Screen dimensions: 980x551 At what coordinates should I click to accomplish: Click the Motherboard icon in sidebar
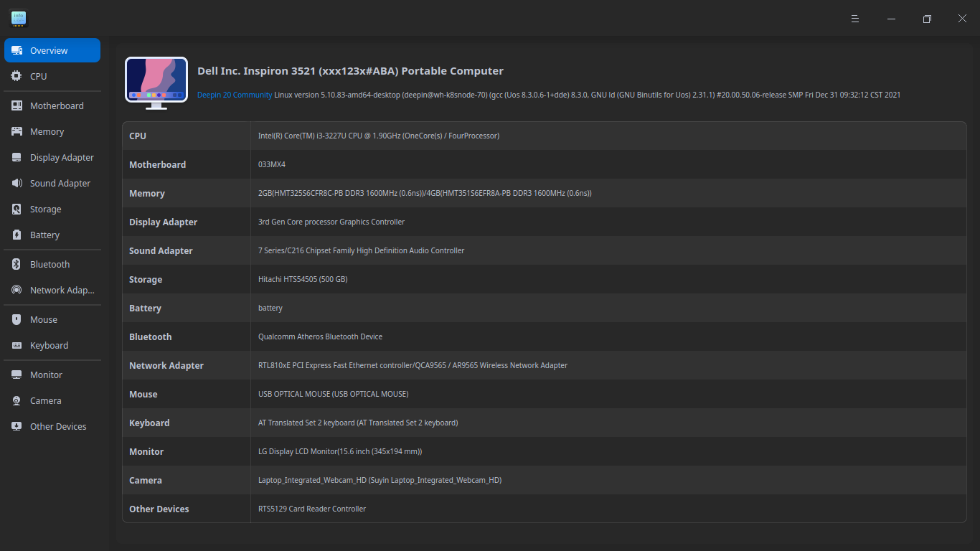(x=17, y=105)
